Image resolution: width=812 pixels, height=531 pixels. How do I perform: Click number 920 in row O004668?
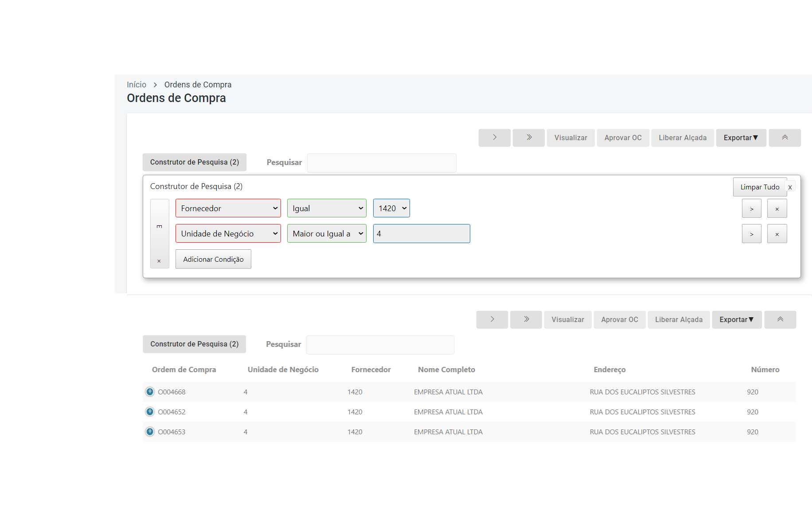(753, 392)
